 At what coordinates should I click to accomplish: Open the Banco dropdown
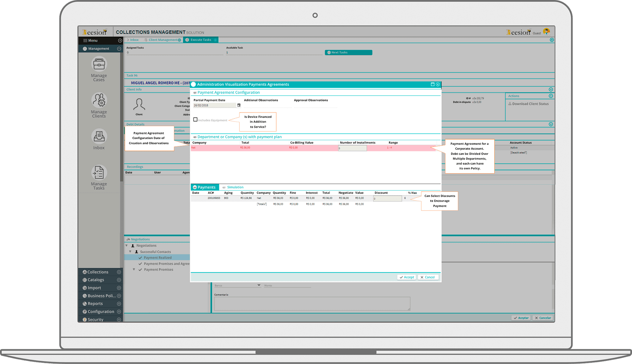pos(237,285)
